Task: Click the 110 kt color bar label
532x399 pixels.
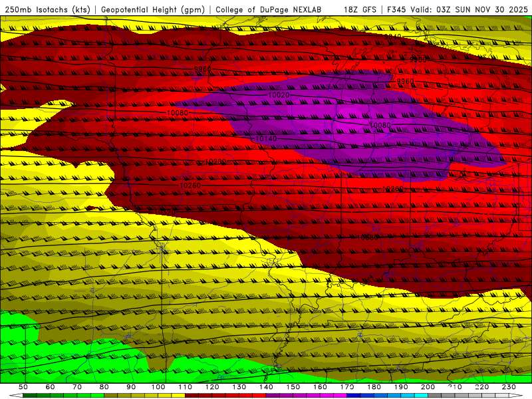Action: coord(186,387)
